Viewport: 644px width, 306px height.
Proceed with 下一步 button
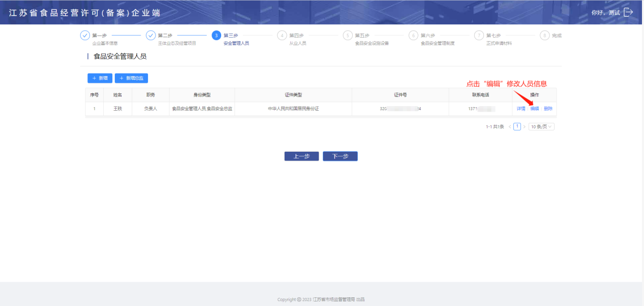[x=340, y=156]
